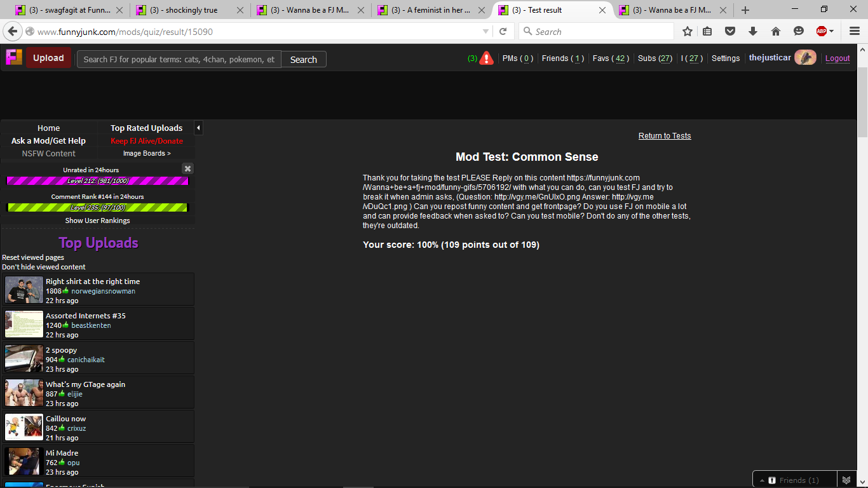
Task: Bookmark this page with the star icon
Action: (687, 31)
